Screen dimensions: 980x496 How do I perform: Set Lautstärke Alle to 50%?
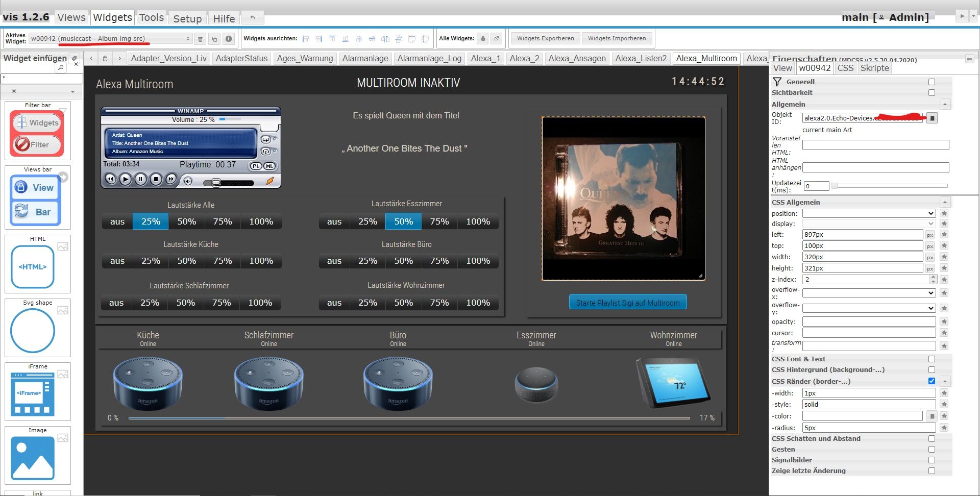pyautogui.click(x=186, y=221)
